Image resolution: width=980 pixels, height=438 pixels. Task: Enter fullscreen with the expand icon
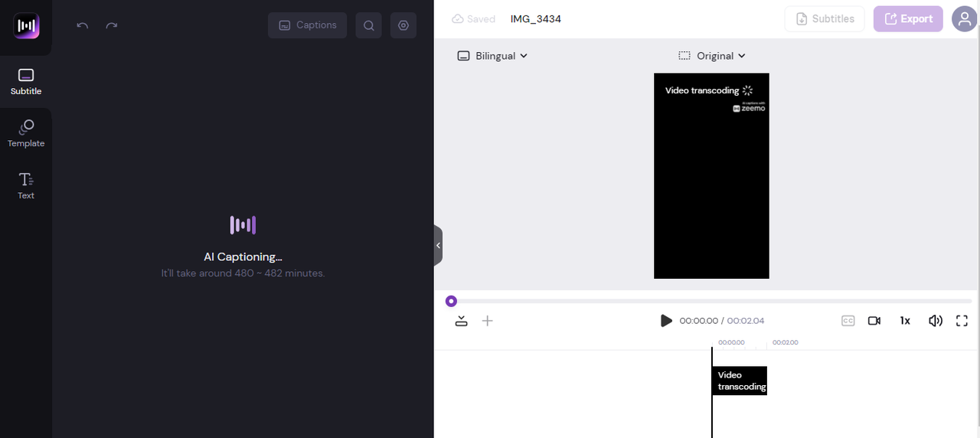coord(962,321)
